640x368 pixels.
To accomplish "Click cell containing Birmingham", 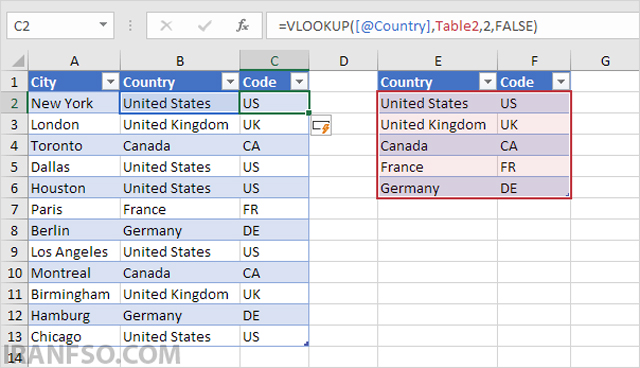I will (74, 294).
